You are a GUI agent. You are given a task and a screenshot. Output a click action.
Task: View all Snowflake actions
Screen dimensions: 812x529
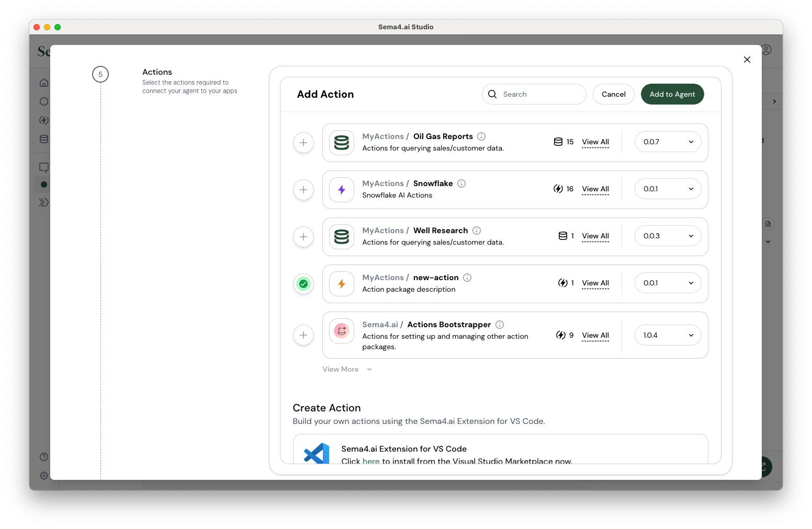point(595,189)
